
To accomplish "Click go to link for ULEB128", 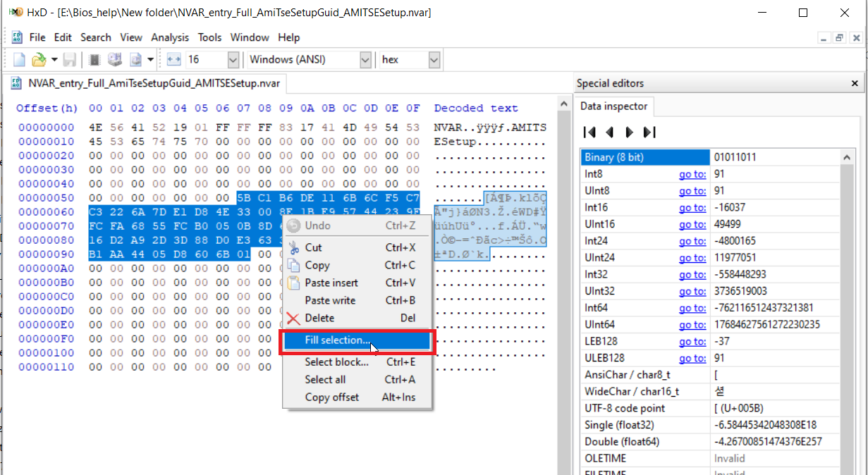I will pyautogui.click(x=692, y=358).
